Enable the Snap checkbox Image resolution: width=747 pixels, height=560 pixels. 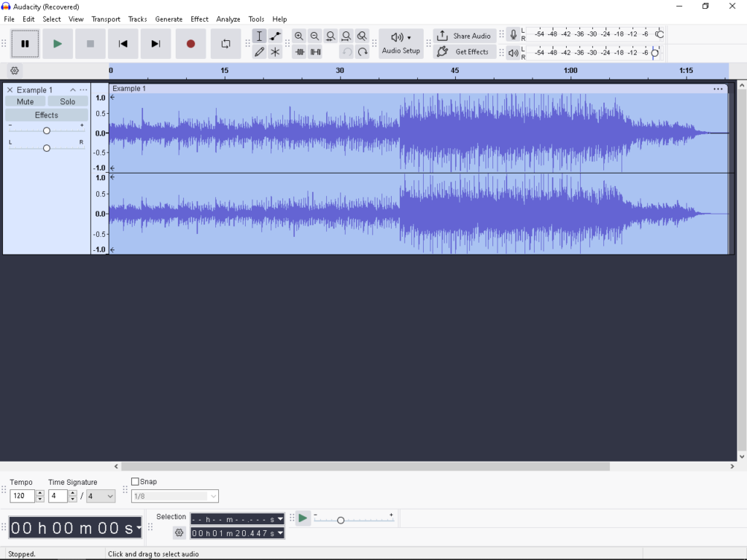click(135, 482)
